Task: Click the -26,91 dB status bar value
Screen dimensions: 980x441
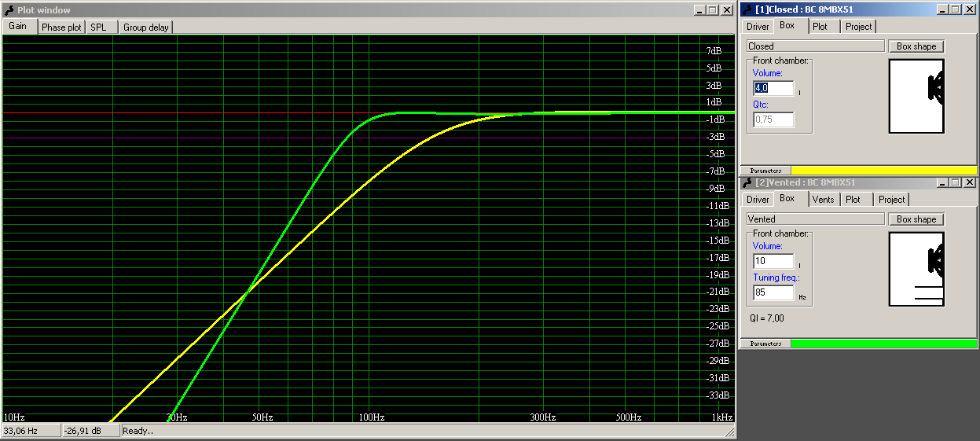Action: click(x=83, y=431)
